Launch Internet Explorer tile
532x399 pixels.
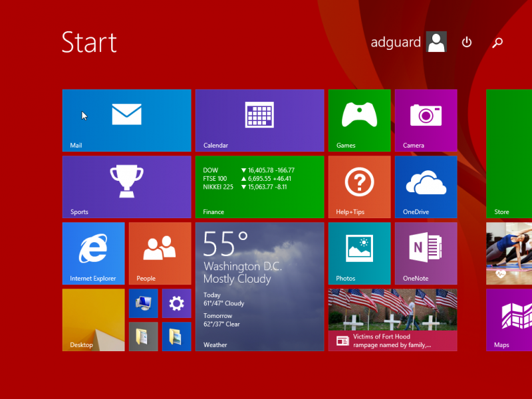pyautogui.click(x=93, y=253)
